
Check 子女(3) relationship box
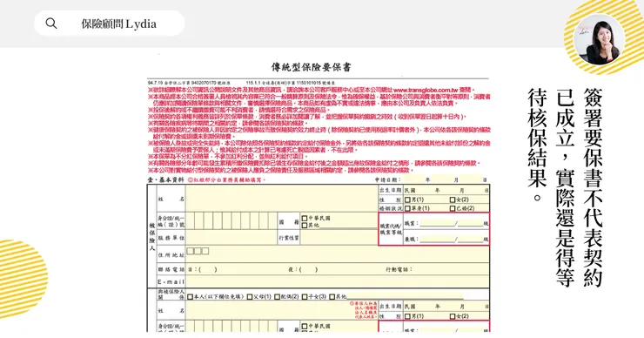tap(305, 296)
